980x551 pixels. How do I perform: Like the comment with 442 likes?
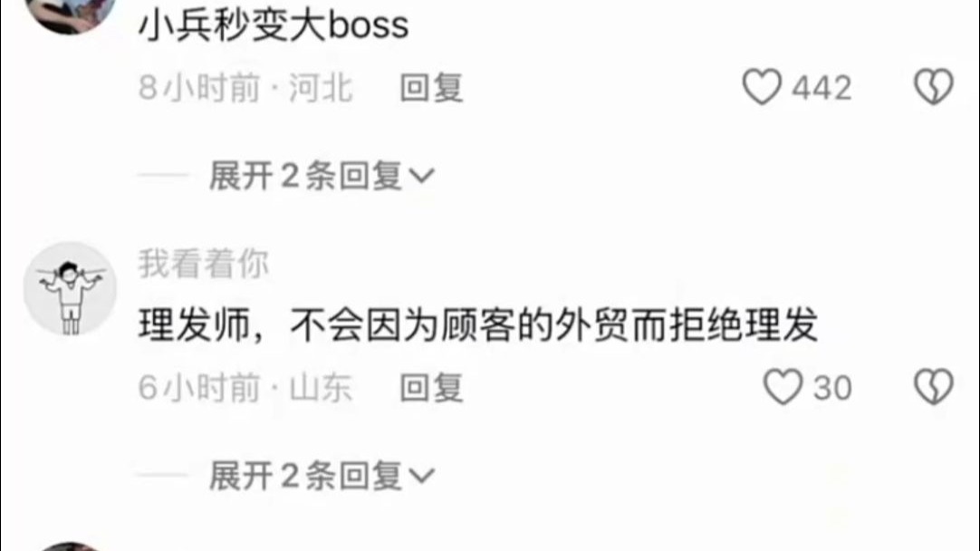point(762,86)
